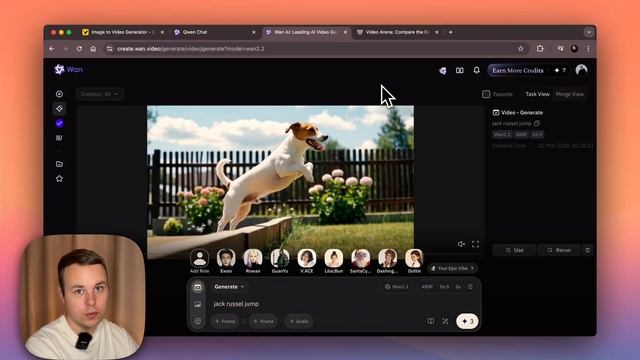The height and width of the screenshot is (360, 640).
Task: Switch to Merge View
Action: tap(569, 94)
